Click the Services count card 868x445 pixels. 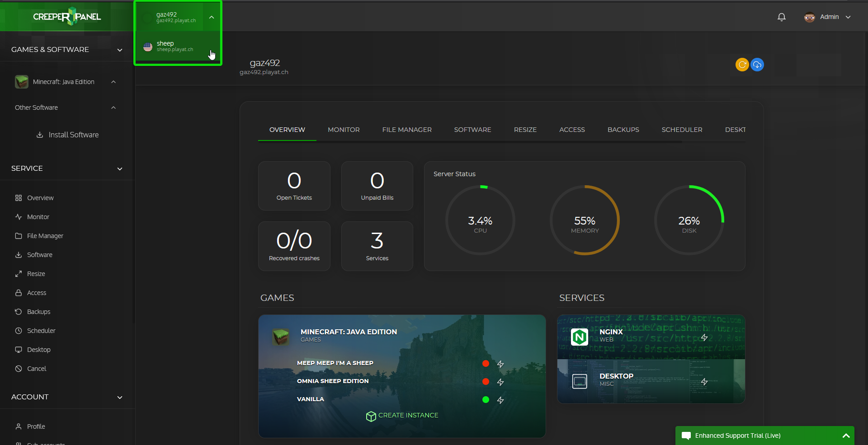[x=377, y=246]
